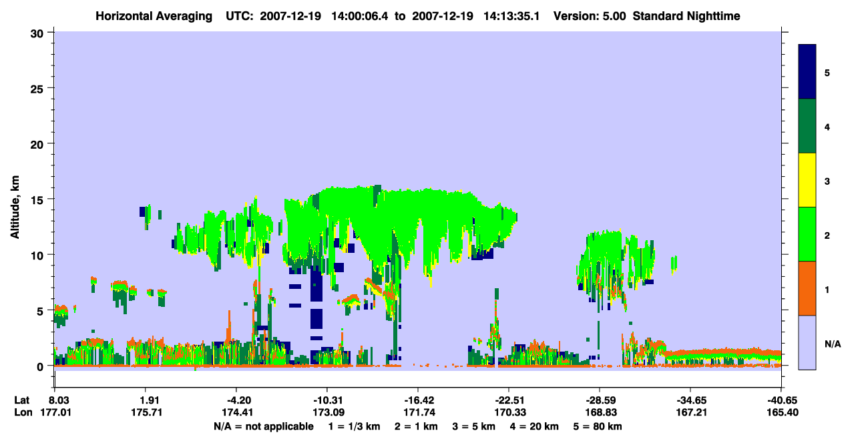Click the longitude value '167.21'
868x445 pixels.
[690, 412]
